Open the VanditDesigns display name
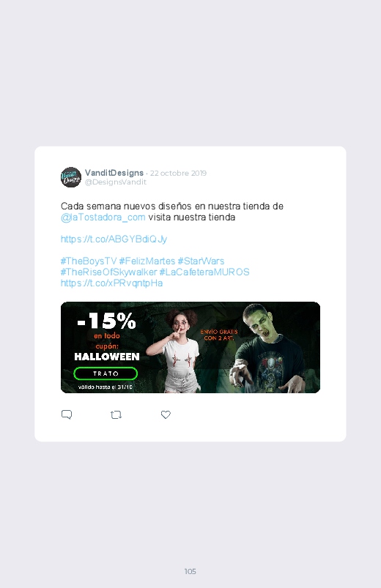The width and height of the screenshot is (381, 588). click(114, 173)
